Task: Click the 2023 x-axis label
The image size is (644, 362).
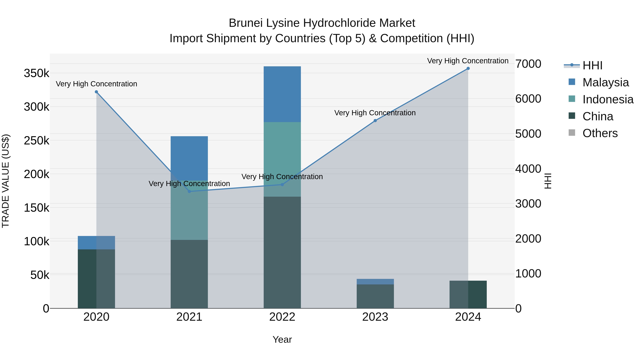Action: (375, 317)
